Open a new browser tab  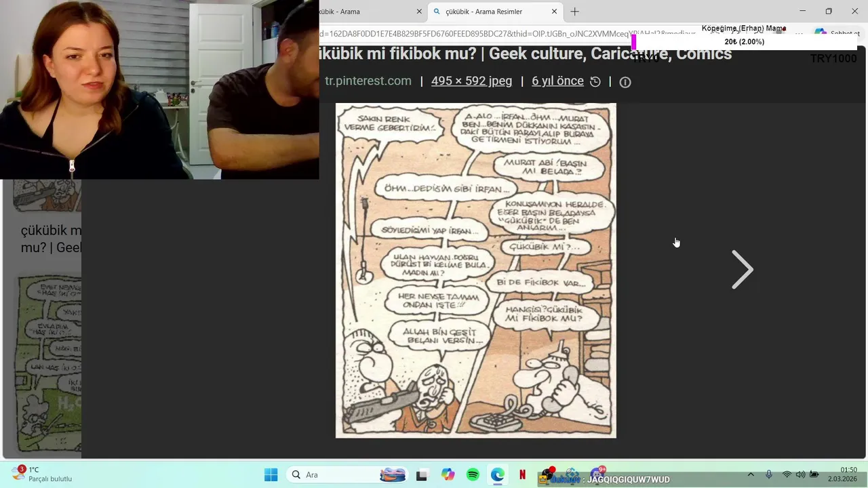[574, 12]
